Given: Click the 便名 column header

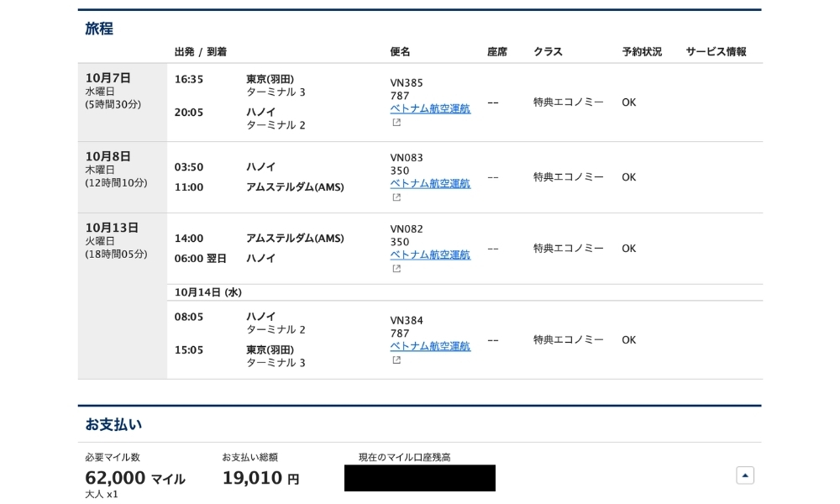Looking at the screenshot, I should point(402,51).
